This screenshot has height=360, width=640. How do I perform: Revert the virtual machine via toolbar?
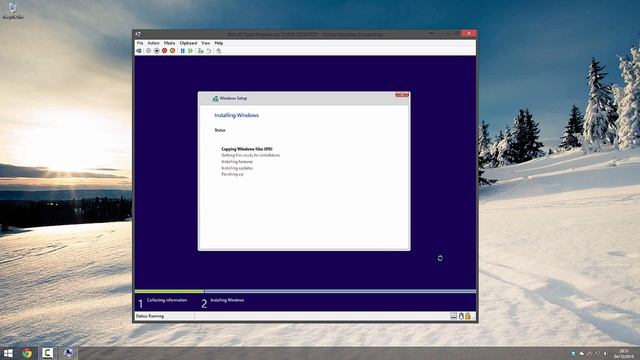209,51
